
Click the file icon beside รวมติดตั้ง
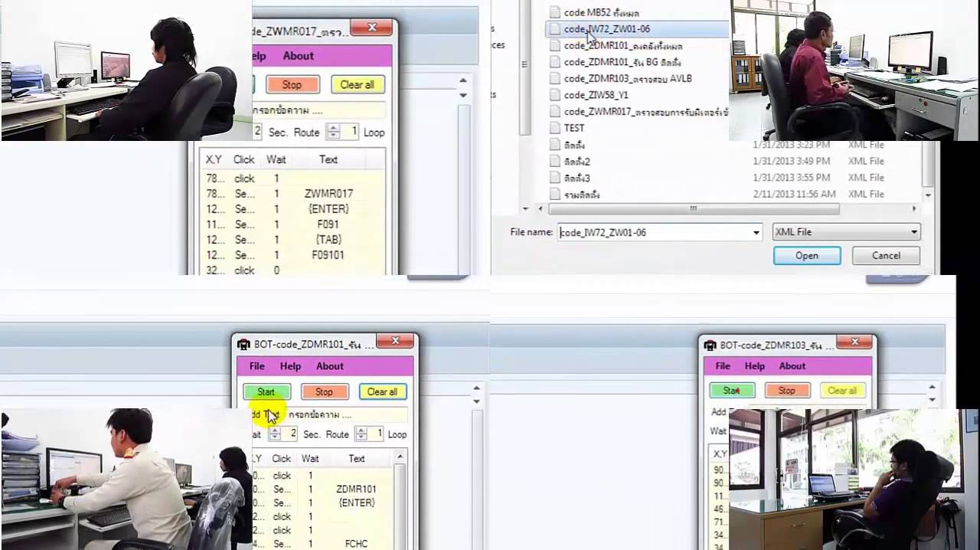tap(555, 195)
